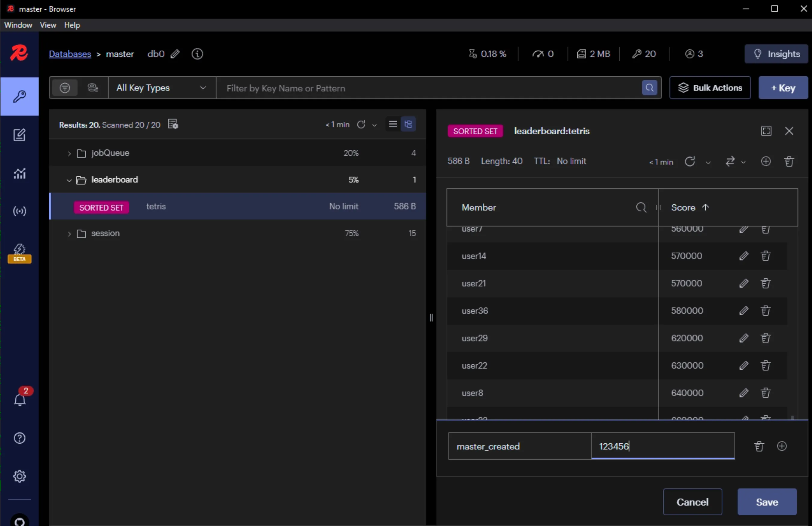Switch to Redis Query Engine search mode

tap(93, 88)
